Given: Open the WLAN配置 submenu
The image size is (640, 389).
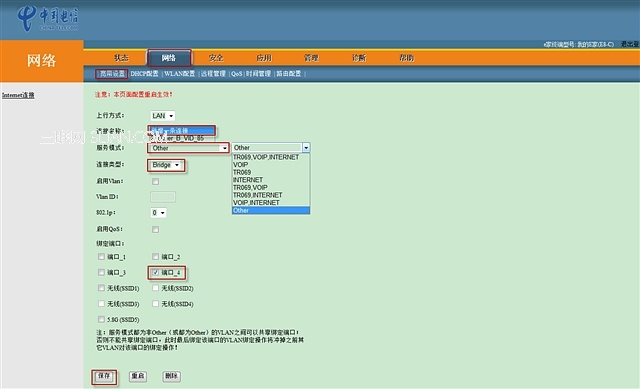Looking at the screenshot, I should point(179,74).
